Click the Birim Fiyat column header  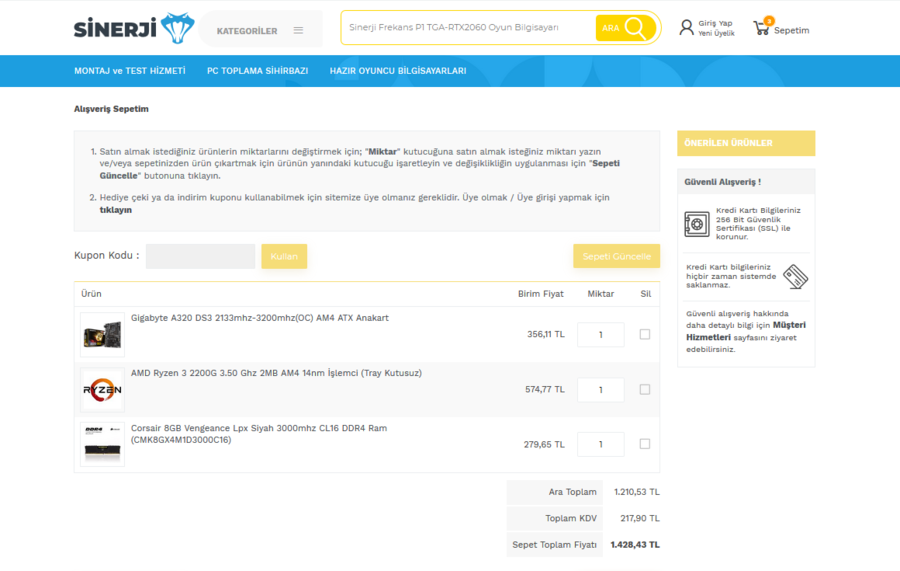coord(541,294)
